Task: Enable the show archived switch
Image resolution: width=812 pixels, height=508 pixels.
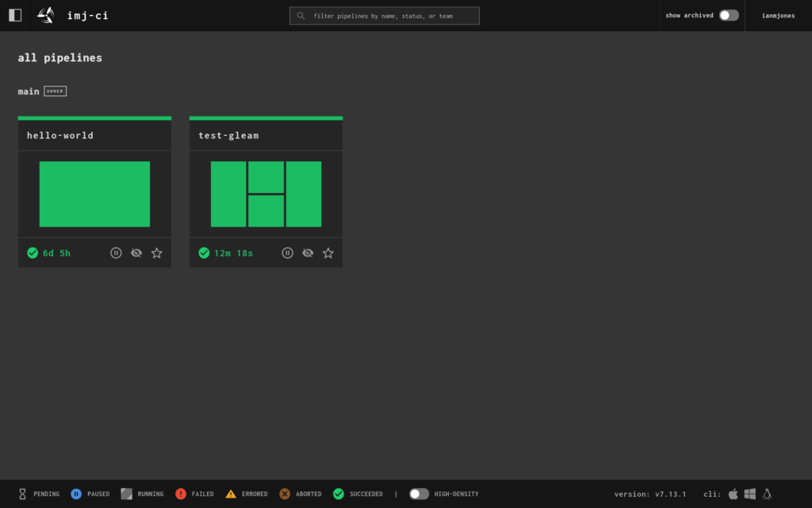Action: click(x=729, y=16)
